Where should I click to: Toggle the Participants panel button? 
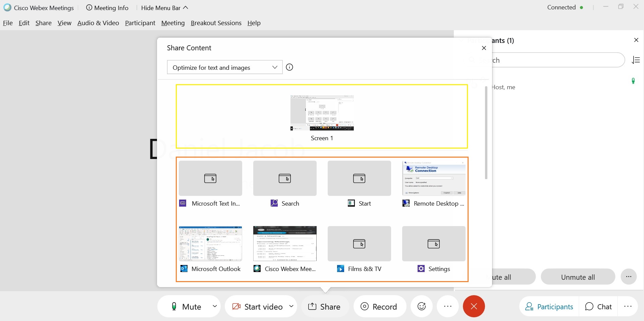pos(549,306)
